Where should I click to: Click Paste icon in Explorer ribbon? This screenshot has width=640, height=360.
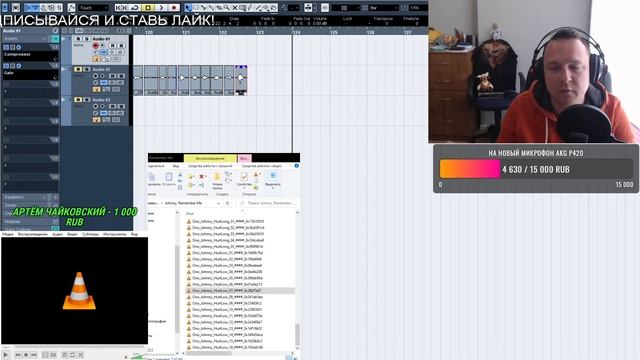coord(169,177)
